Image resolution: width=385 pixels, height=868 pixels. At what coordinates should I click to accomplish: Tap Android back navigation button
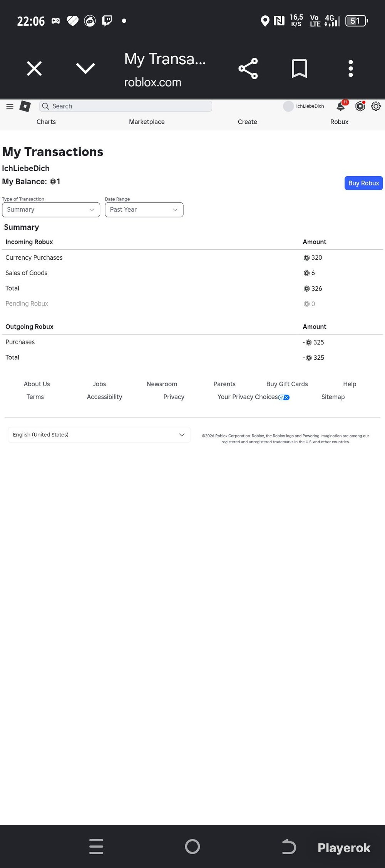coord(289,846)
